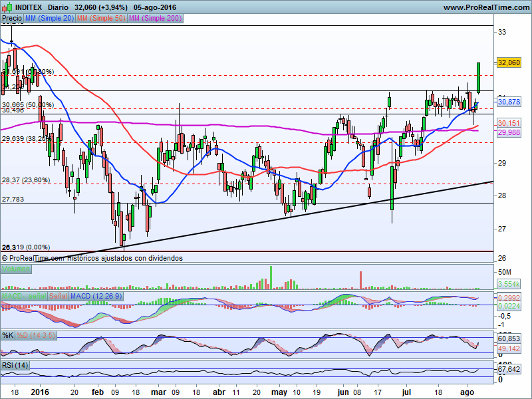The height and width of the screenshot is (399, 532).
Task: Select the abr month label
Action: [219, 392]
